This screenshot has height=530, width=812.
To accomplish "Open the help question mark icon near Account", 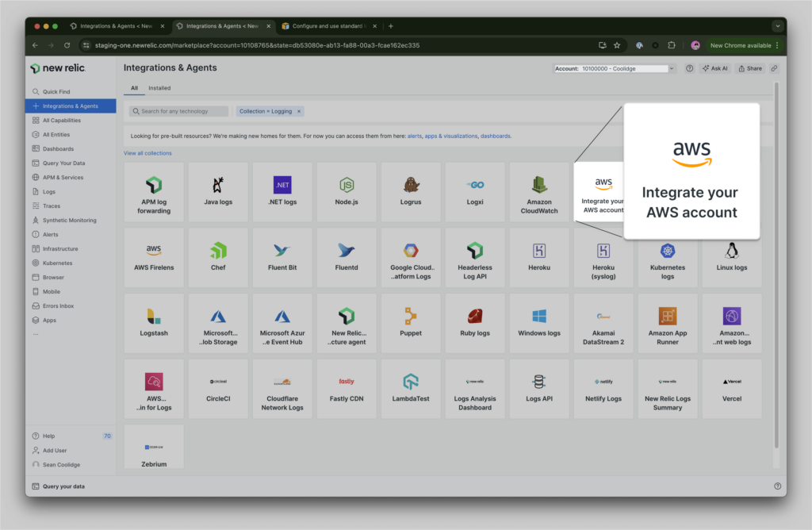I will click(x=689, y=68).
